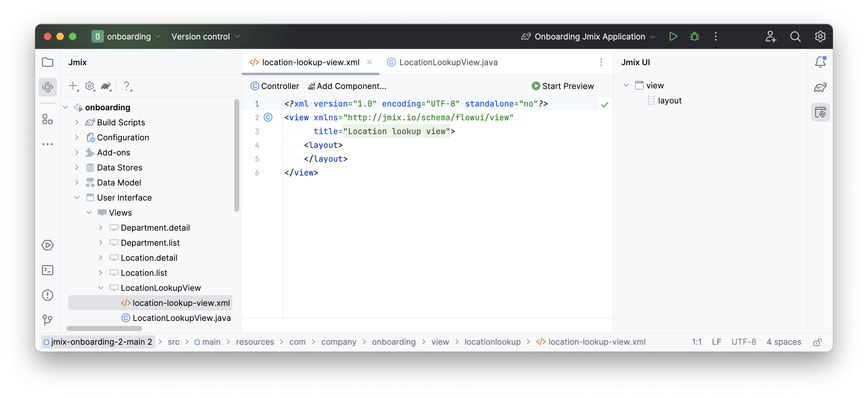This screenshot has height=398, width=868.
Task: Toggle the Services tool window stripe icon
Action: click(x=48, y=245)
